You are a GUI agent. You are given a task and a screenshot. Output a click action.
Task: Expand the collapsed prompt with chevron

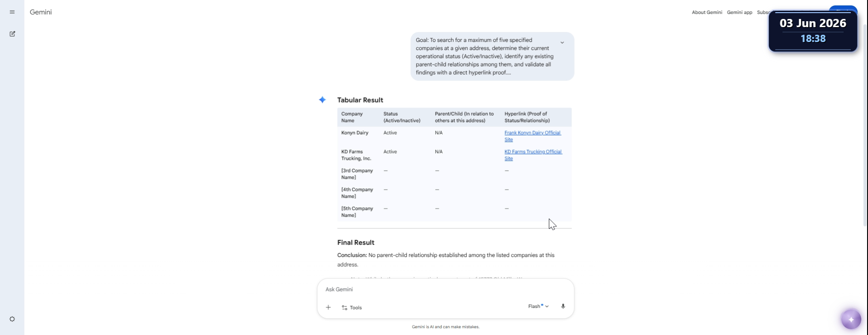click(x=562, y=43)
